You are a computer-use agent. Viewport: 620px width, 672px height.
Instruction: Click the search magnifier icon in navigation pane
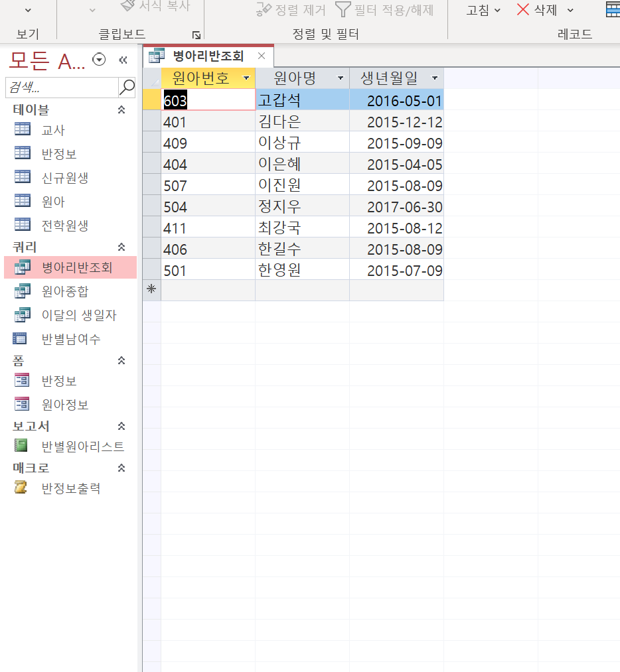click(127, 87)
